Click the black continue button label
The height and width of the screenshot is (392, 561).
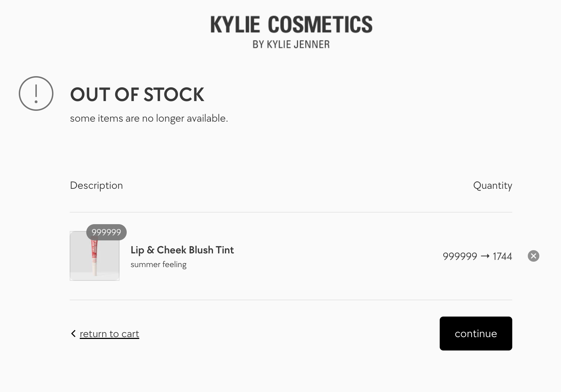[476, 334]
